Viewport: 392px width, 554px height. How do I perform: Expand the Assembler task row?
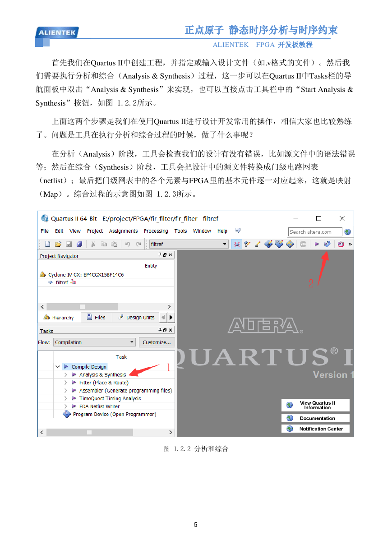pos(65,391)
